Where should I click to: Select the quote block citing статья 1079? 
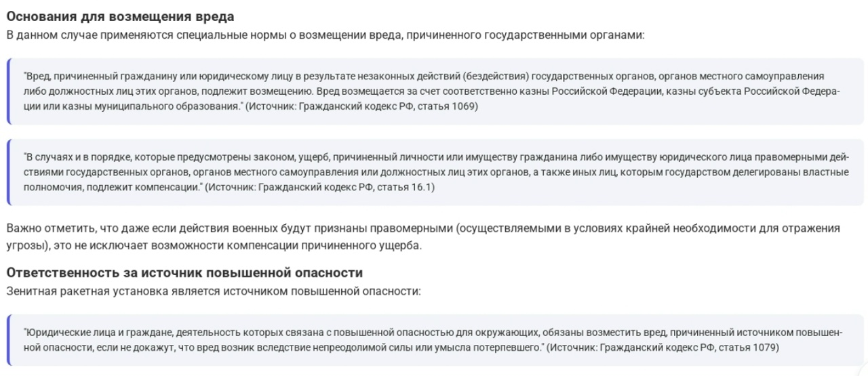tap(435, 340)
